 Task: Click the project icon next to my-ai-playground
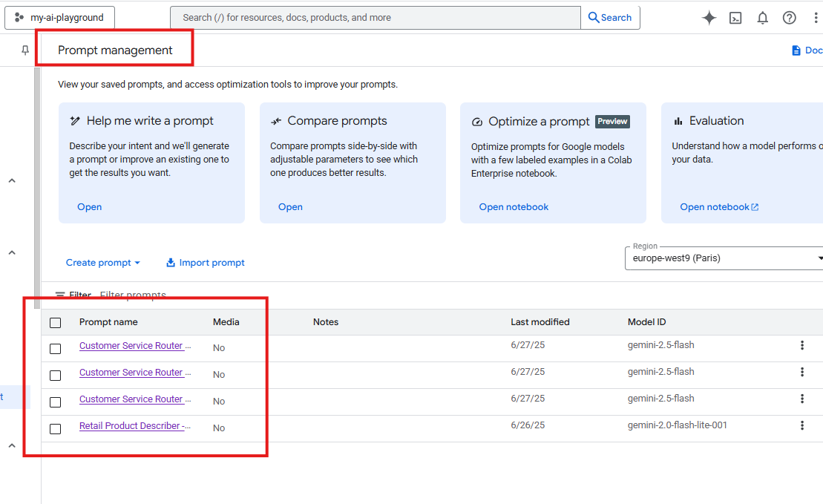pos(19,17)
